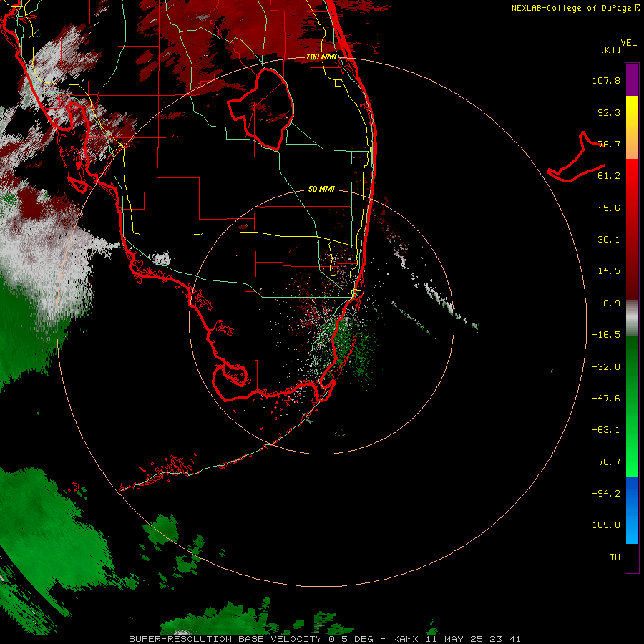Click the 61.2 velocity scale value
The width and height of the screenshot is (644, 644).
(x=609, y=176)
